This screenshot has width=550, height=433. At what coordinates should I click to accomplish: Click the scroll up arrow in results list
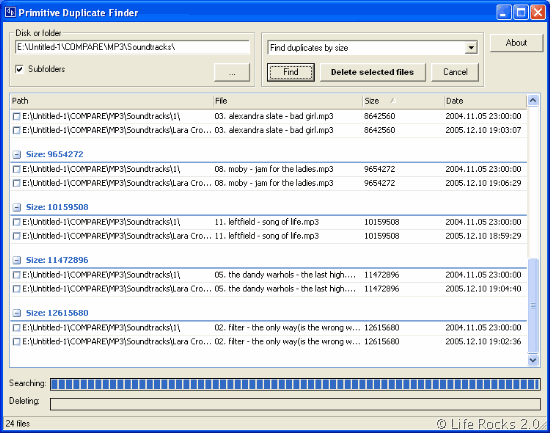(x=533, y=101)
